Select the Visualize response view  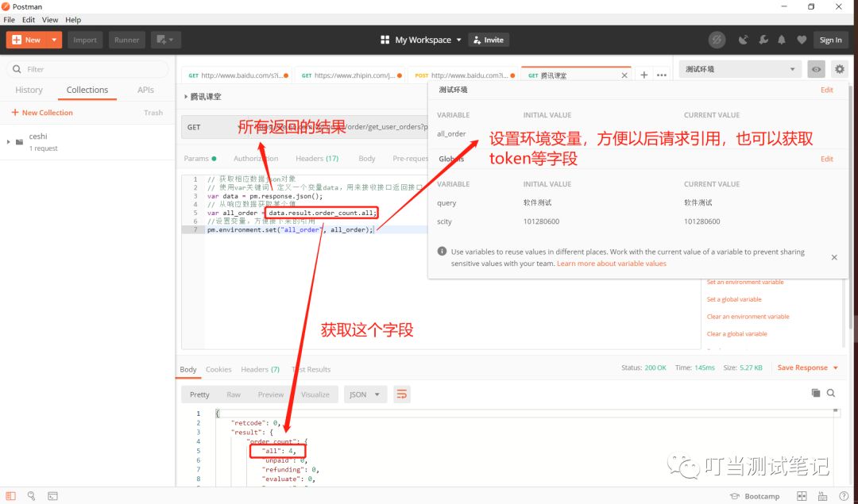click(315, 394)
